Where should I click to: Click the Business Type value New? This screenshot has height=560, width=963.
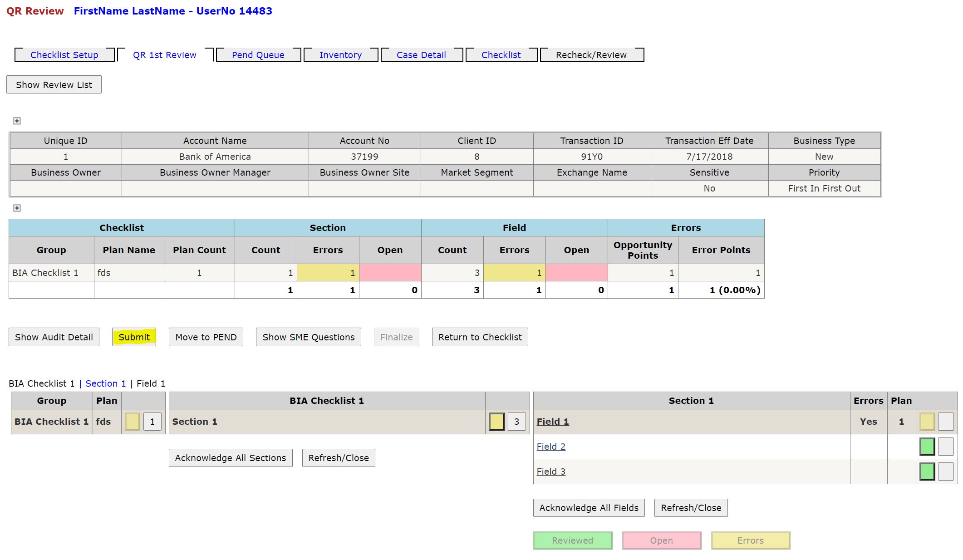point(824,157)
